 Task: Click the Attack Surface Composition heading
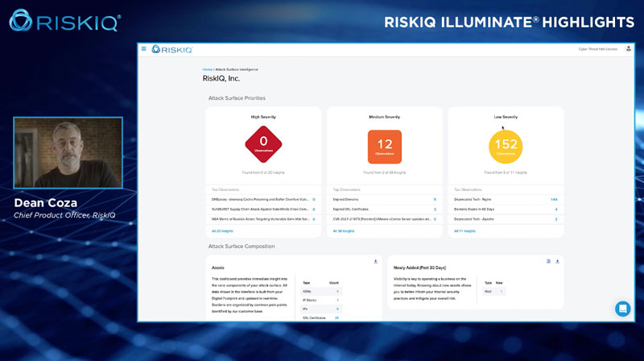242,247
